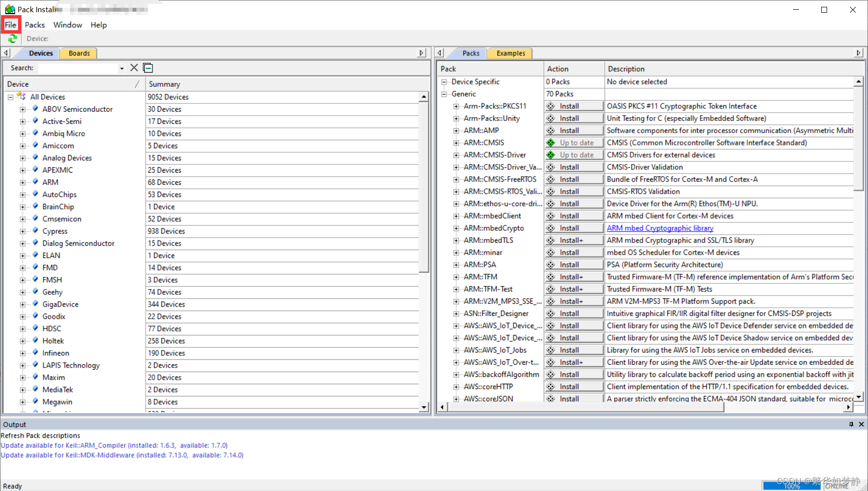
Task: Select the Packs tab
Action: 471,53
